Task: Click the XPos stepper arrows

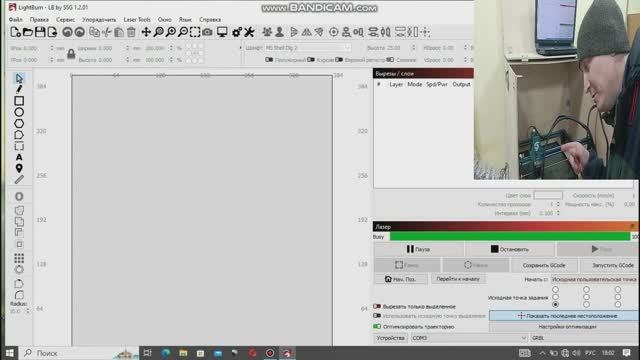Action: 51,48
